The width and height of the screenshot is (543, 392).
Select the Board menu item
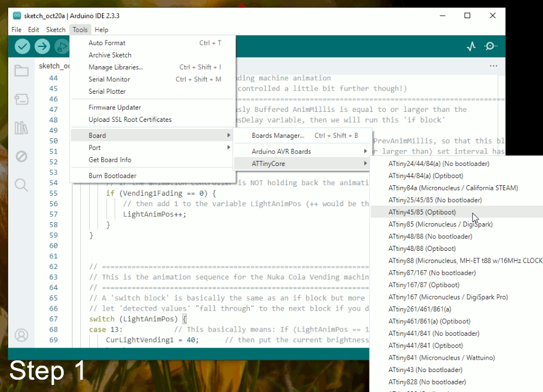(x=152, y=135)
